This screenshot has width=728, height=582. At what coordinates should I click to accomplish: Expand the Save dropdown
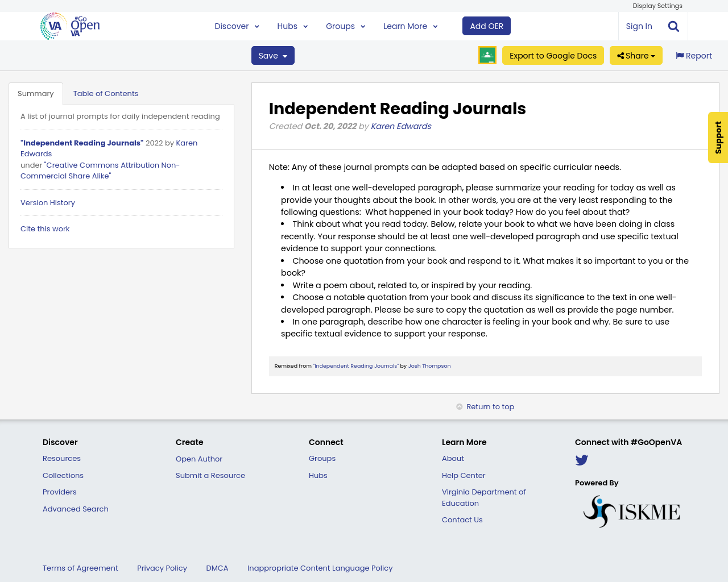pyautogui.click(x=272, y=55)
